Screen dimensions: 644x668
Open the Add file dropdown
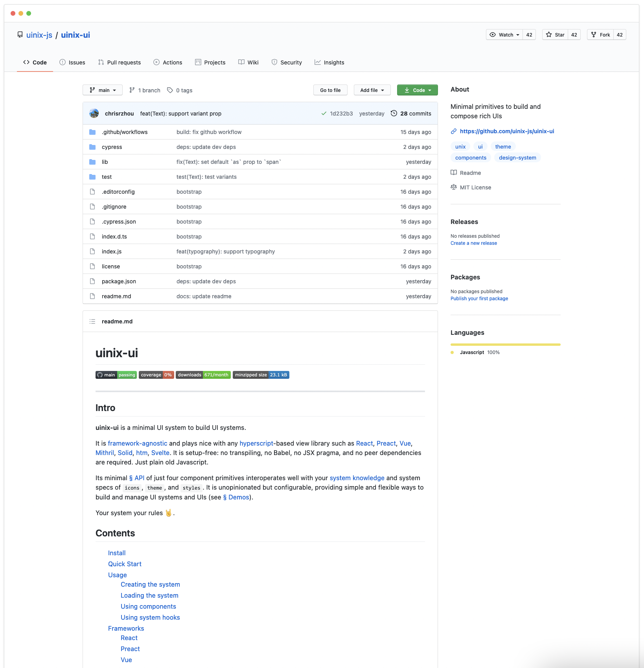coord(372,90)
